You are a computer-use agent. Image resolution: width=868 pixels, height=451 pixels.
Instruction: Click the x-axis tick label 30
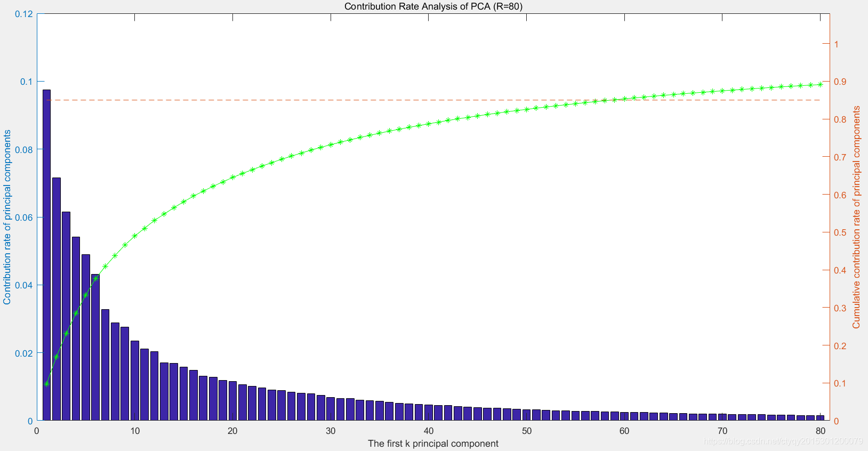coord(331,431)
